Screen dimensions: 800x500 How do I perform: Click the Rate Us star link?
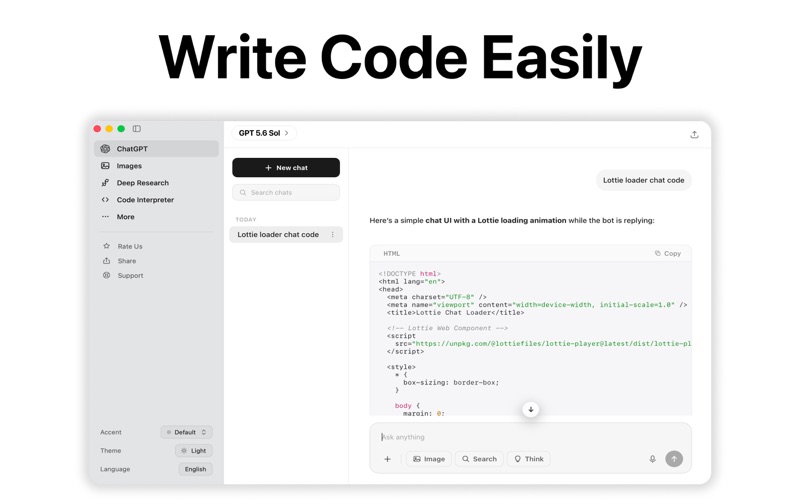coord(122,246)
